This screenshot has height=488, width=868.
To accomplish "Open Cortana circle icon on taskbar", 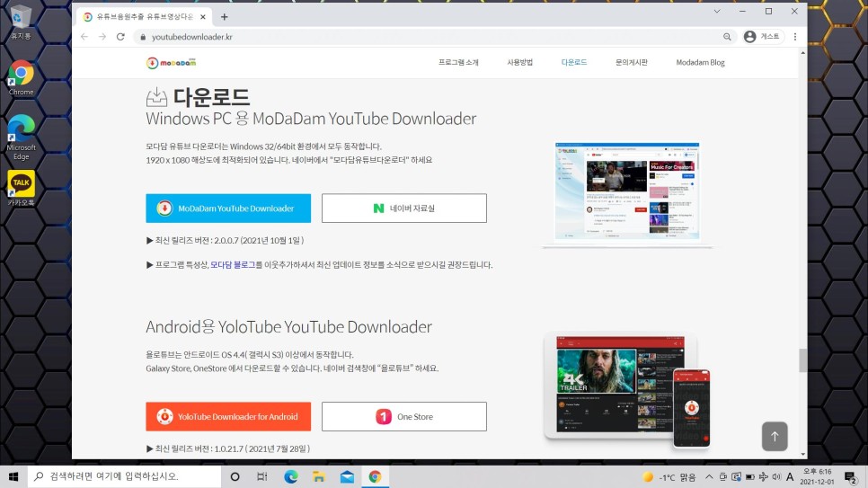I will coord(235,476).
